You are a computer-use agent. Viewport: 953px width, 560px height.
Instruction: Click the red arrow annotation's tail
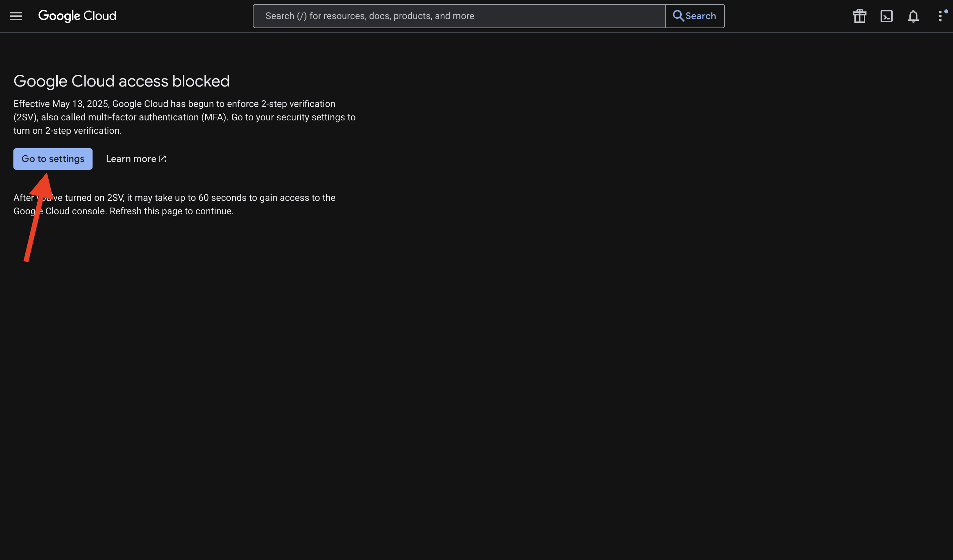pos(27,257)
